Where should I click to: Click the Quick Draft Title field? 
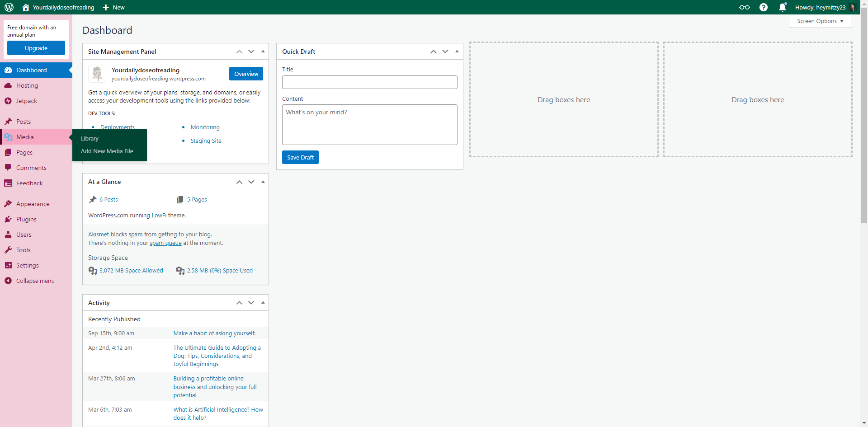(369, 82)
